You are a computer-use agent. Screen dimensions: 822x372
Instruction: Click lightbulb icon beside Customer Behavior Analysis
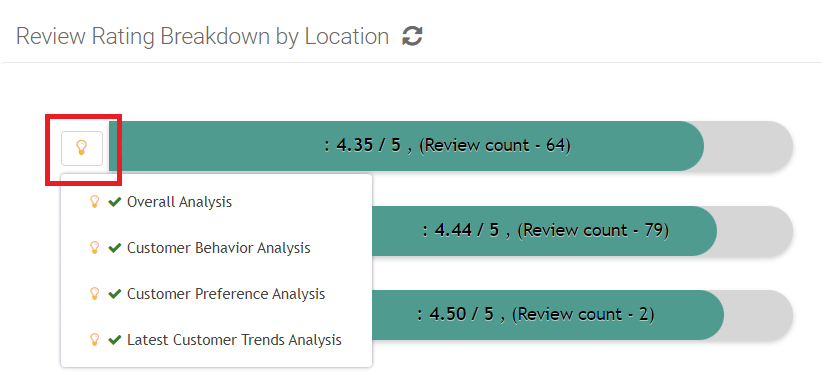coord(94,248)
